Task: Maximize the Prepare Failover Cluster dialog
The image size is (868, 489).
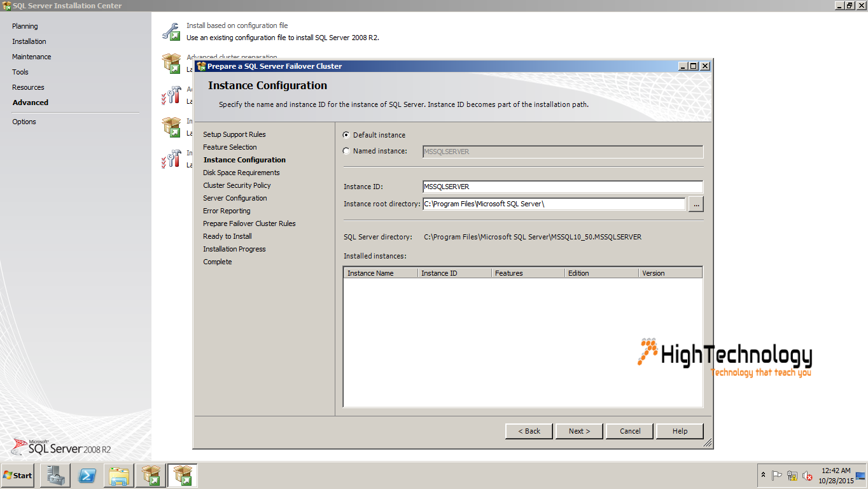Action: click(x=694, y=66)
